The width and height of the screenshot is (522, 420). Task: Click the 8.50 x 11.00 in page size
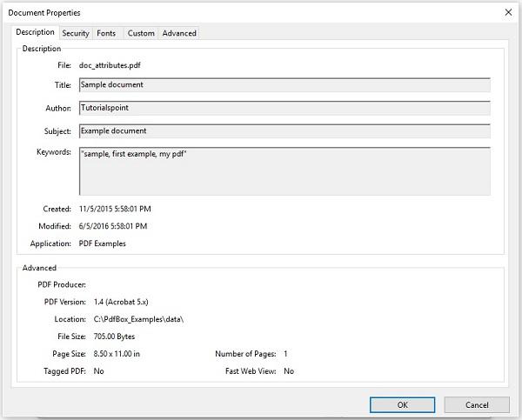[117, 354]
